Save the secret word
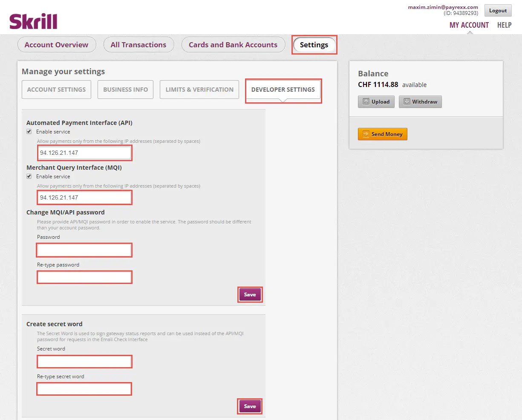 (250, 406)
